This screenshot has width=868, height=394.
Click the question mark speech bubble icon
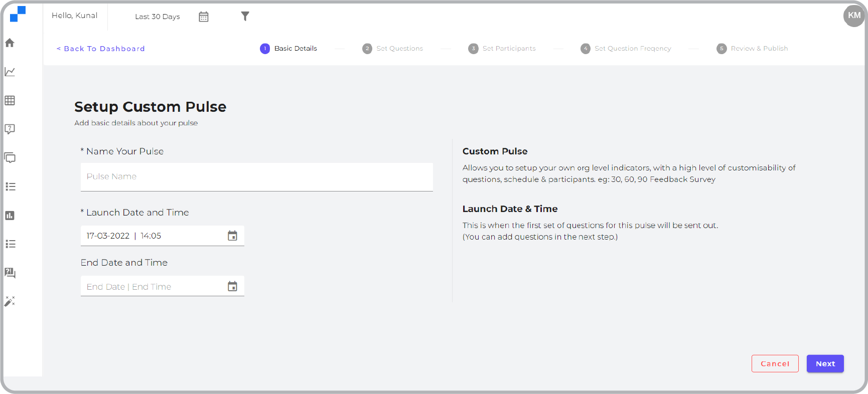(10, 129)
